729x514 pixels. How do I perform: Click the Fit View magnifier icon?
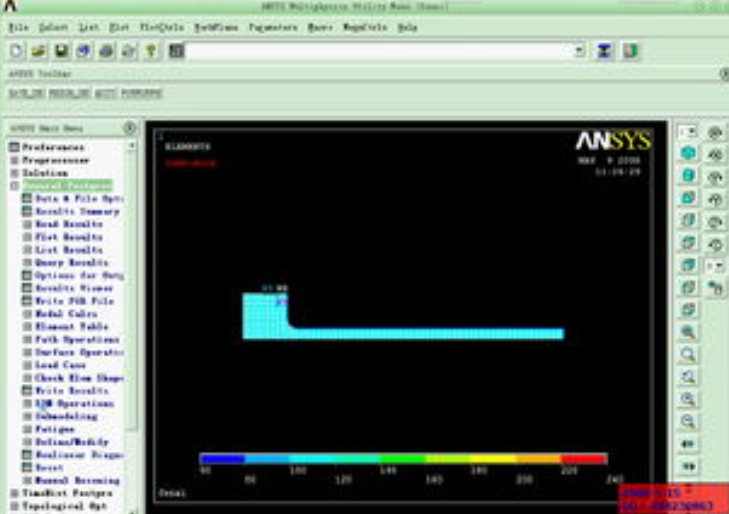[688, 332]
